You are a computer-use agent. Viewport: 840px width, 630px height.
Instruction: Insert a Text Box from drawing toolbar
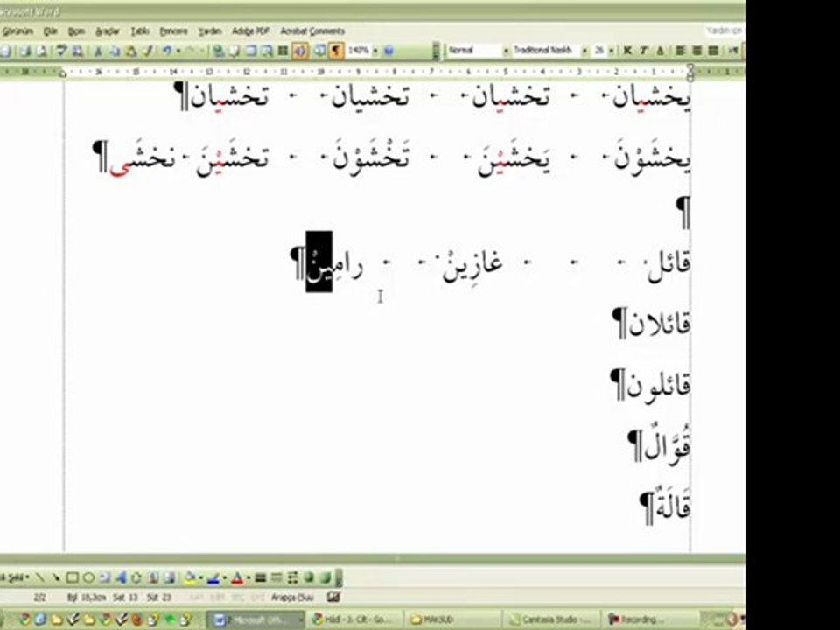point(105,577)
